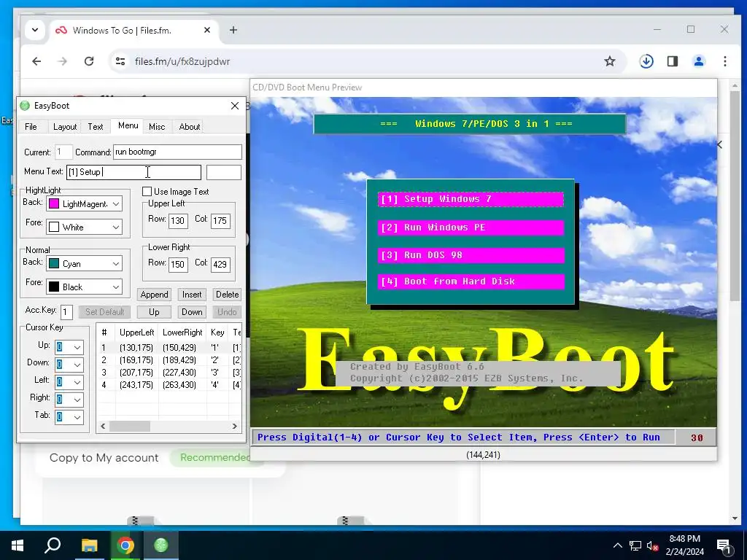Image resolution: width=747 pixels, height=560 pixels.
Task: Open Cursor Key Up dropdown
Action: (x=77, y=347)
